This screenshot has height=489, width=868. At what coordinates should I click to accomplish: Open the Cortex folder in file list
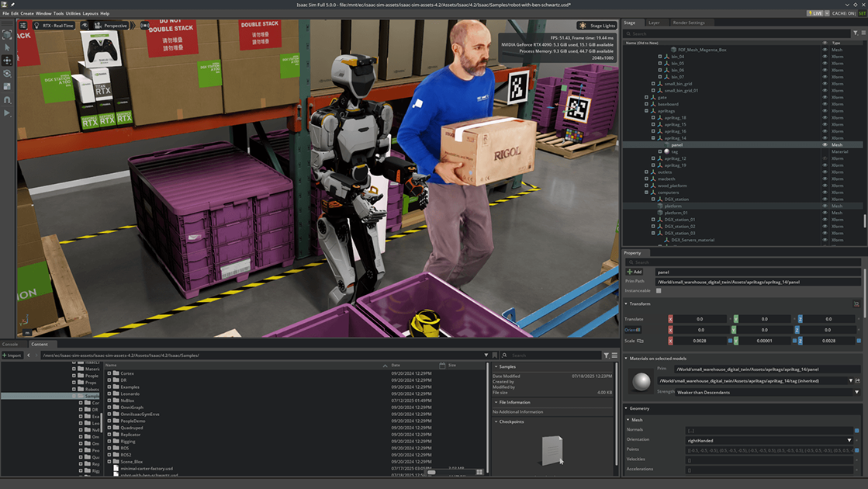(126, 373)
